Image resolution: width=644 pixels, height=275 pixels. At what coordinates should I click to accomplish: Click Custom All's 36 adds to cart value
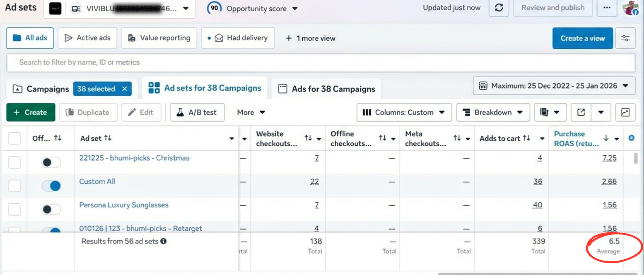(x=538, y=182)
